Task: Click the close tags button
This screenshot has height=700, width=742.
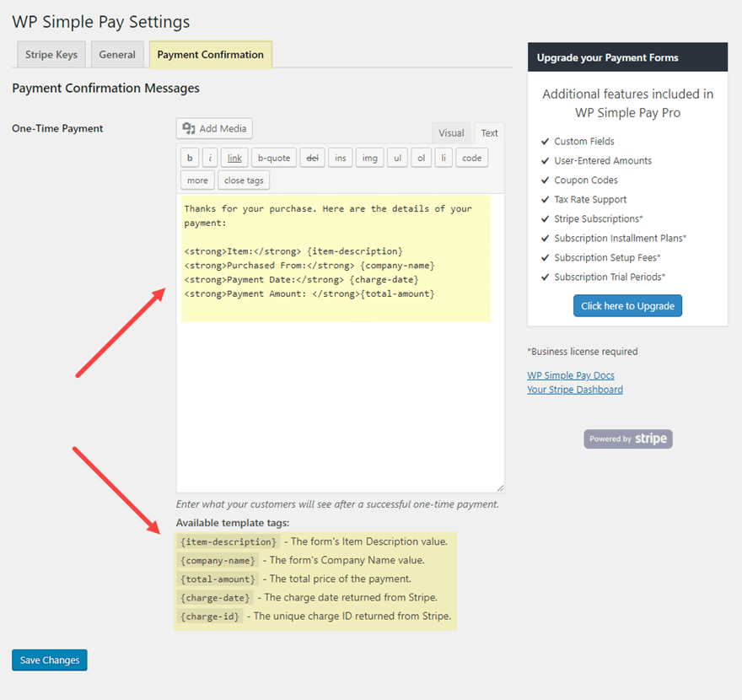Action: 244,180
